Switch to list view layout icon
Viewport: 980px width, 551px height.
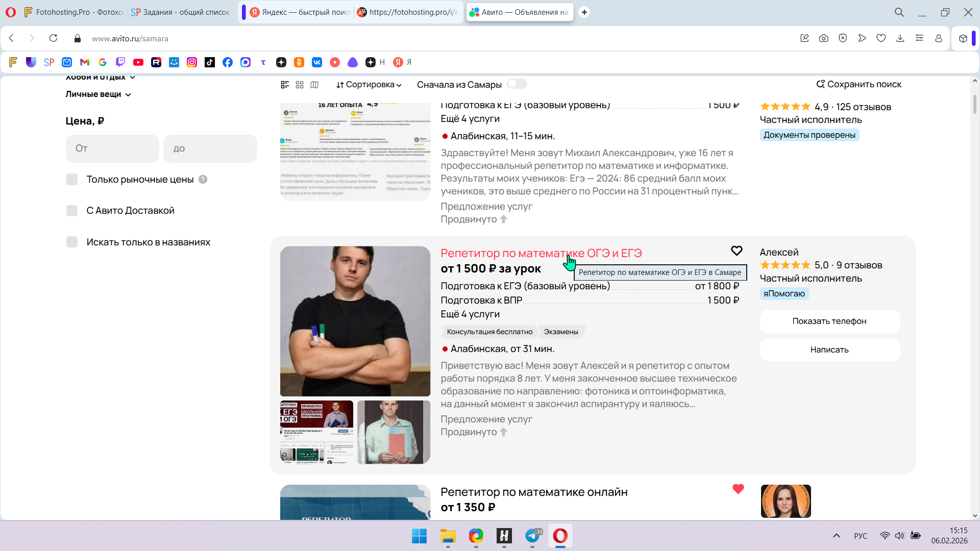click(285, 85)
